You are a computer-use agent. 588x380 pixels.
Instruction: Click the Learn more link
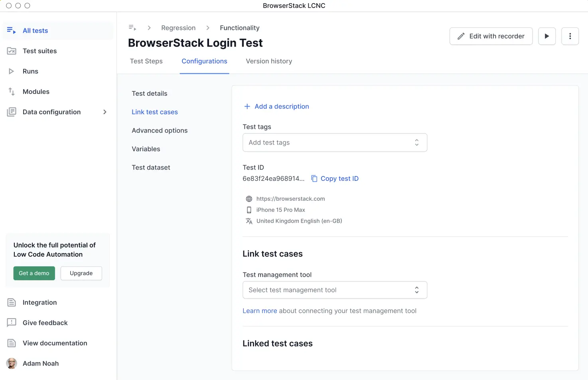[260, 311]
